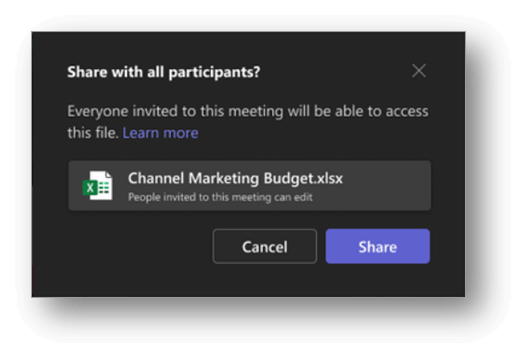The image size is (528, 360).
Task: Click the "this file." text before Learn more
Action: click(x=93, y=133)
